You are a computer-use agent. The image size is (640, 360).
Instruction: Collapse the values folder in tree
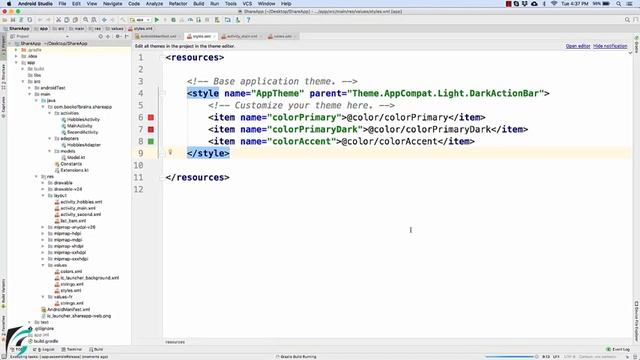(43, 265)
